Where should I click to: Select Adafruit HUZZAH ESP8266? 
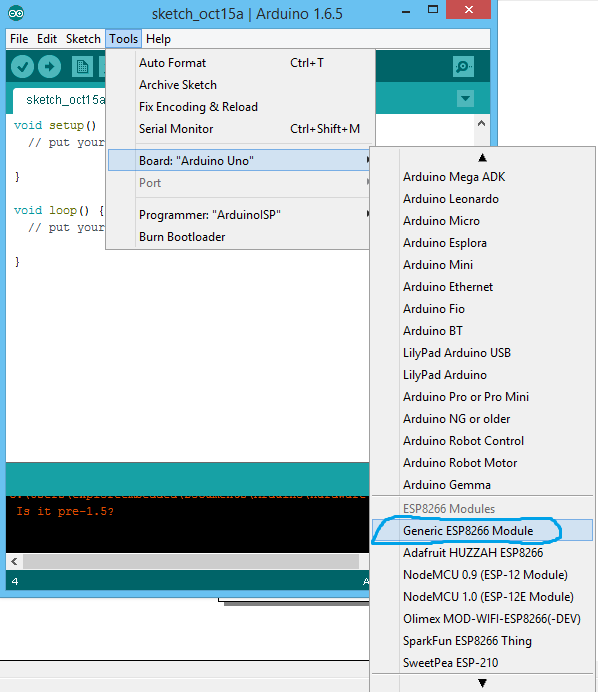(482, 553)
